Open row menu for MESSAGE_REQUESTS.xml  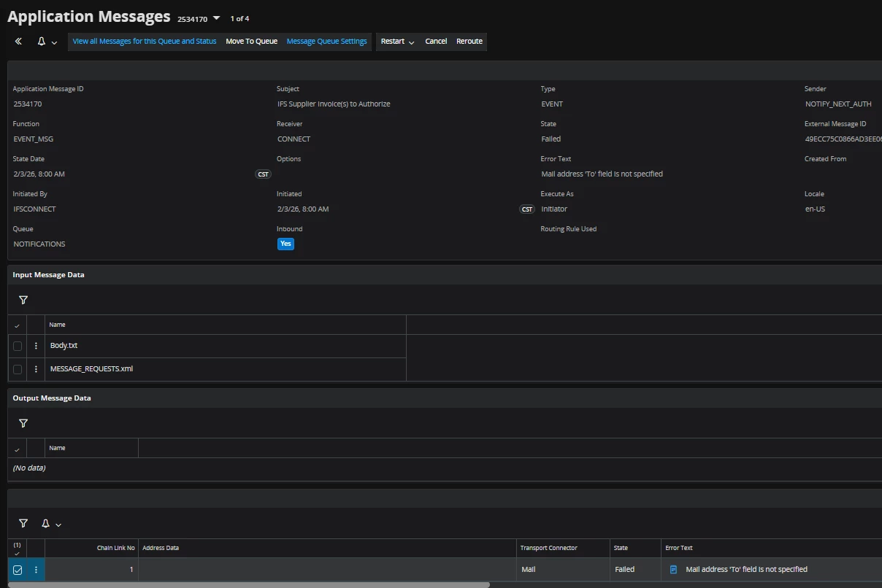(36, 369)
